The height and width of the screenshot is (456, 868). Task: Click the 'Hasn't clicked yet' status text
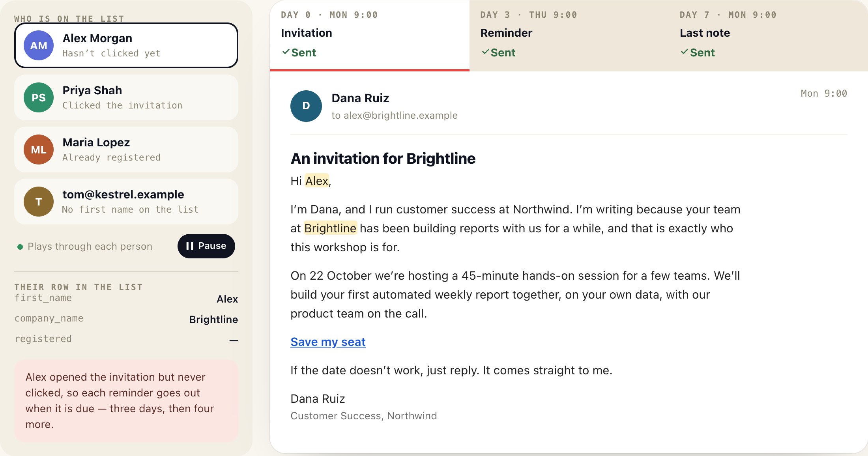click(x=111, y=53)
